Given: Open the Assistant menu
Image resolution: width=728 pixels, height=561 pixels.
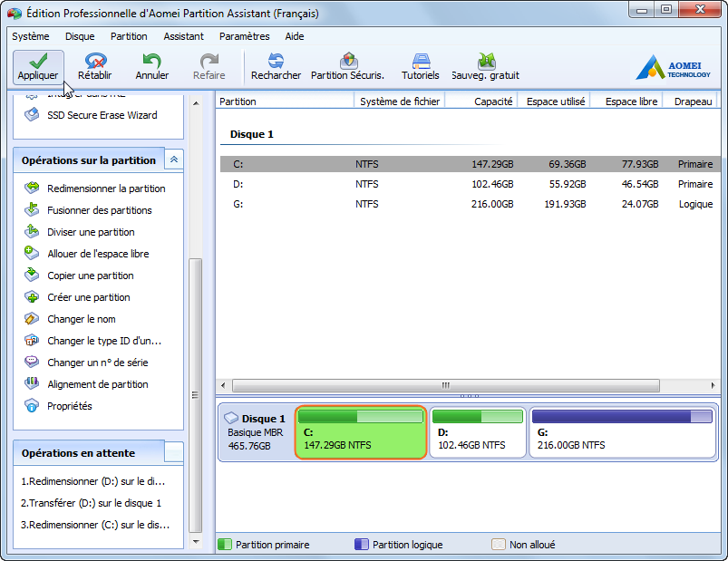Looking at the screenshot, I should pos(183,36).
